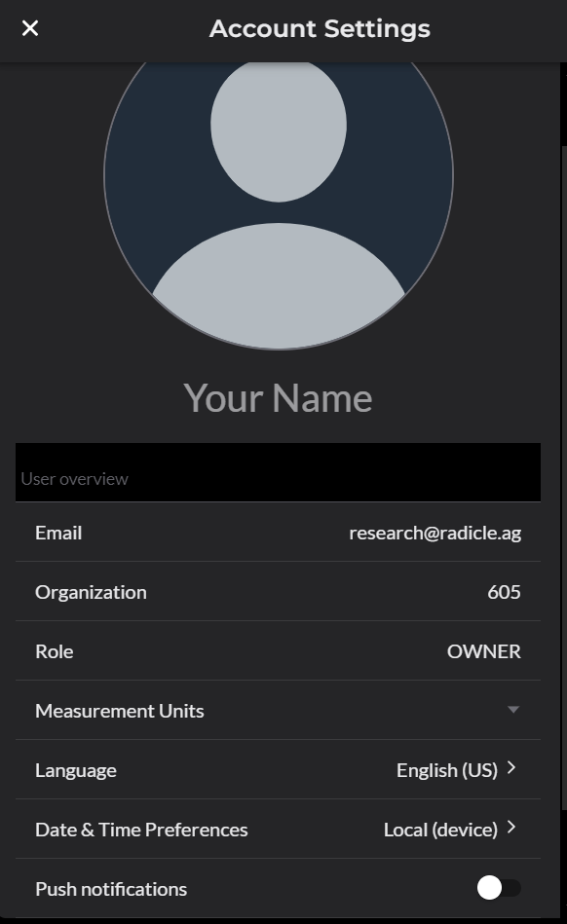Click the Measurement Units label
The height and width of the screenshot is (924, 567).
click(120, 711)
